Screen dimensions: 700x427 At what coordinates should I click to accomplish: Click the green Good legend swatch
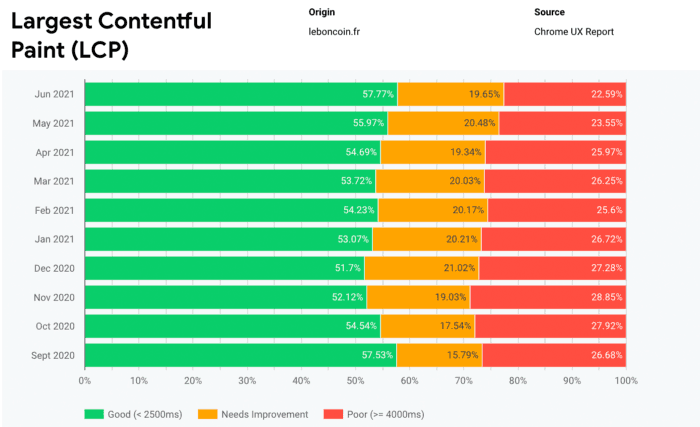95,414
